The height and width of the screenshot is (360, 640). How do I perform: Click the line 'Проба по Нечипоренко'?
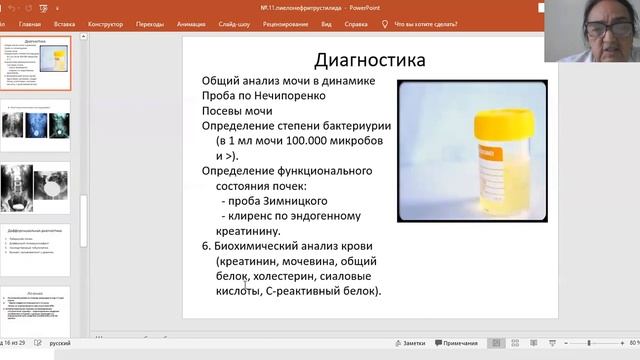264,96
